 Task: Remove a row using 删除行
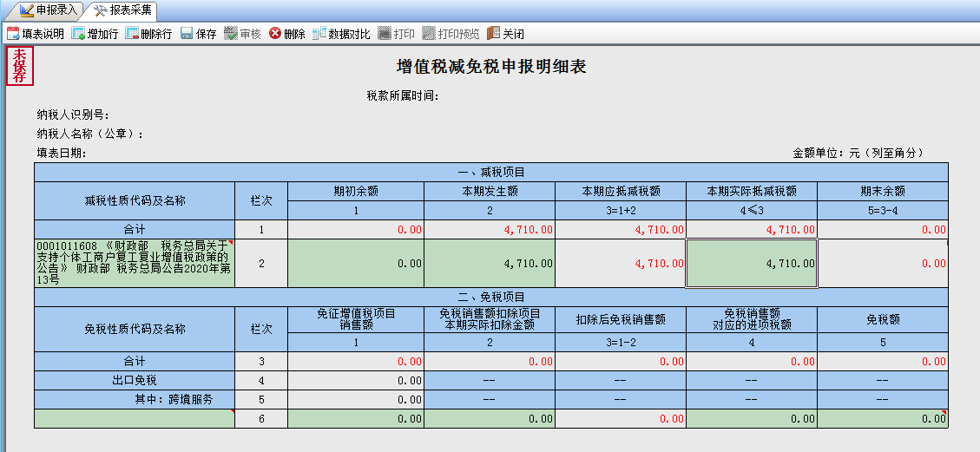coord(148,34)
